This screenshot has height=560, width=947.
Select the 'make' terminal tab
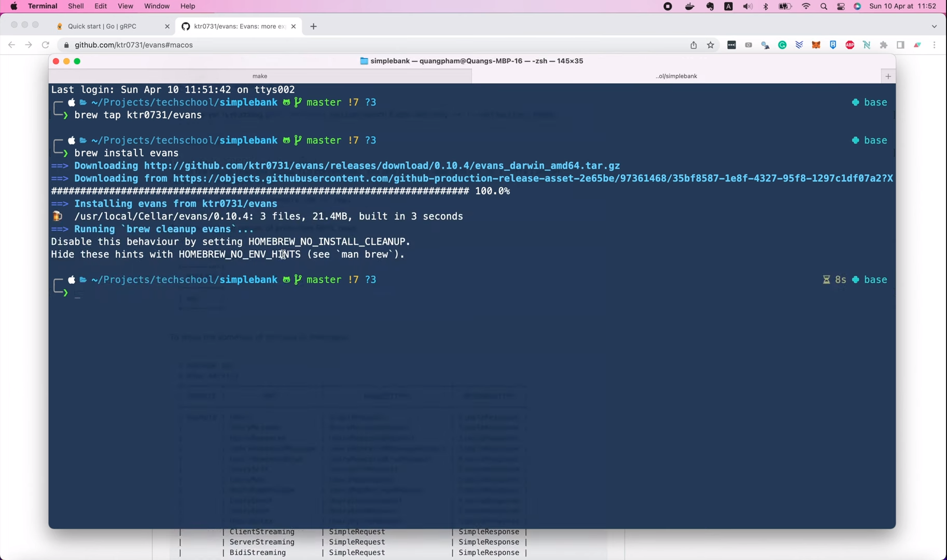click(260, 76)
